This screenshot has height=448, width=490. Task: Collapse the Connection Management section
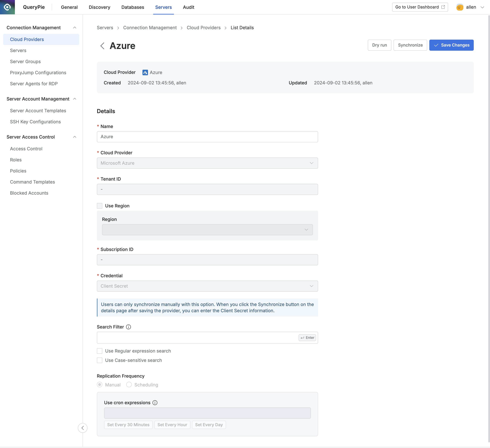(75, 28)
